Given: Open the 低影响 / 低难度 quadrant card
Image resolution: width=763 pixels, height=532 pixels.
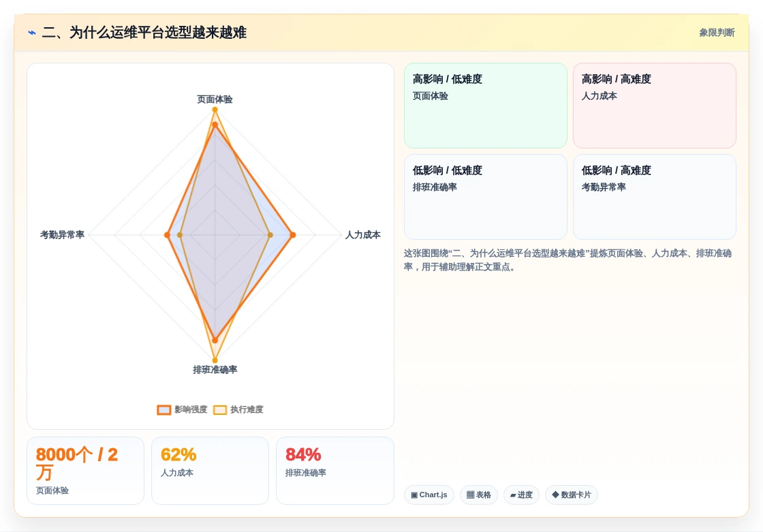Looking at the screenshot, I should [486, 197].
